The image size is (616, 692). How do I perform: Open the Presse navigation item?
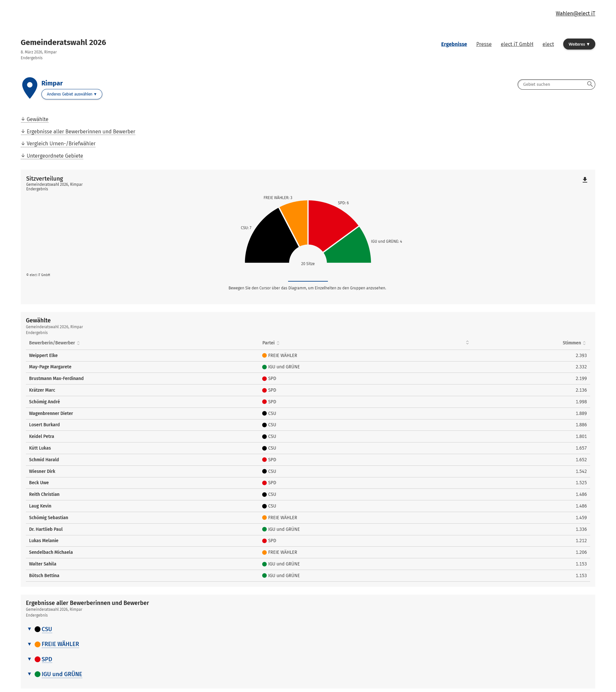(x=484, y=44)
